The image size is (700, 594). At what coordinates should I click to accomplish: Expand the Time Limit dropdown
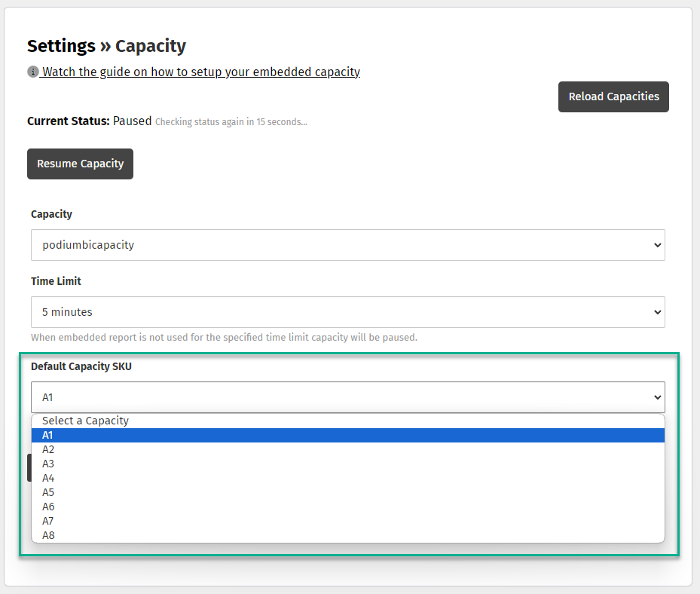point(347,312)
